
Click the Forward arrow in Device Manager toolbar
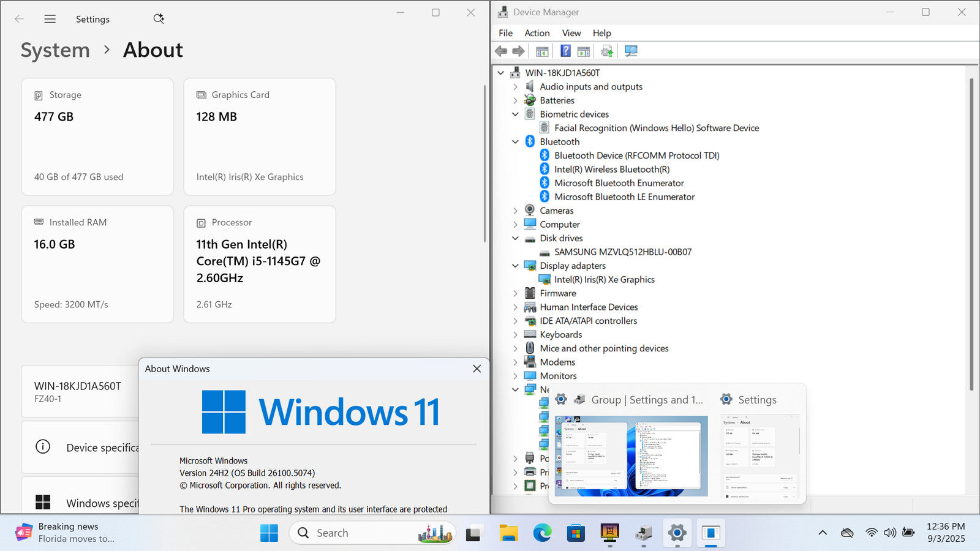pos(518,51)
